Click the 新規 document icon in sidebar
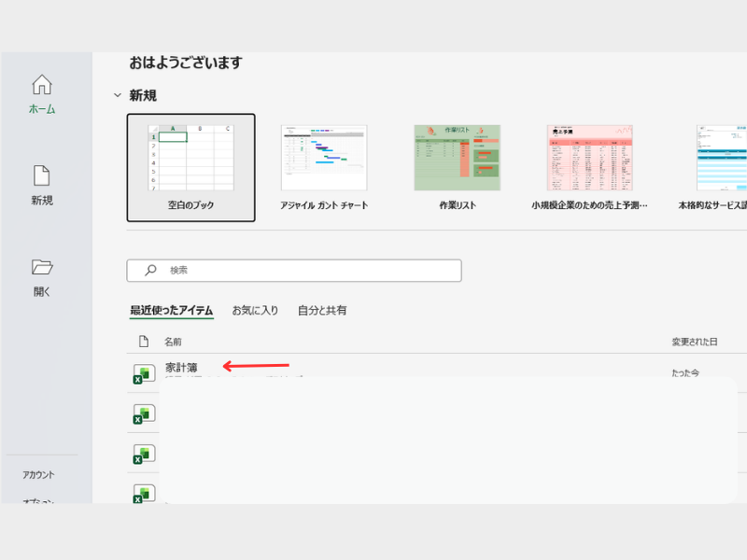Image resolution: width=747 pixels, height=560 pixels. 42,175
